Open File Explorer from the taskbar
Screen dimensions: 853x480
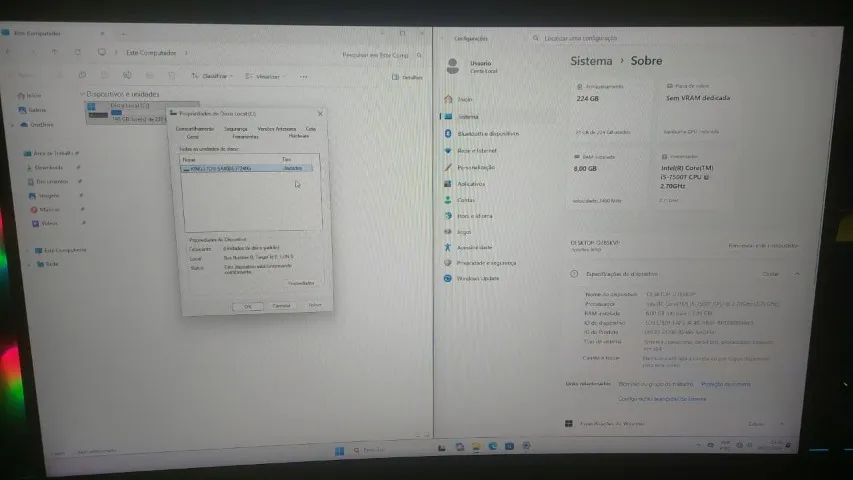476,447
